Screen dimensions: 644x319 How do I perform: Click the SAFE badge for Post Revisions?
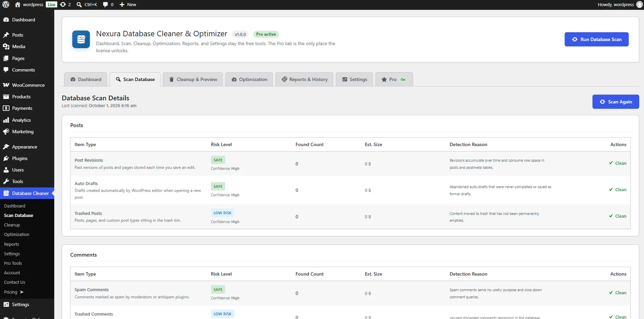tap(218, 160)
